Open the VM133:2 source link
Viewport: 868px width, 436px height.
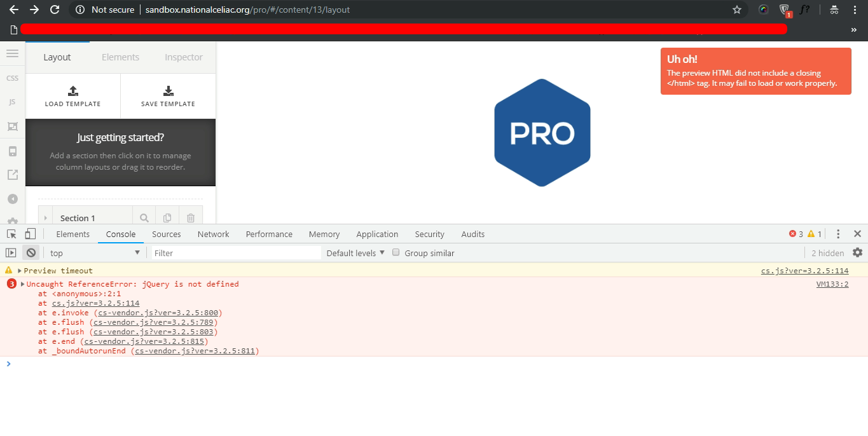click(x=832, y=284)
